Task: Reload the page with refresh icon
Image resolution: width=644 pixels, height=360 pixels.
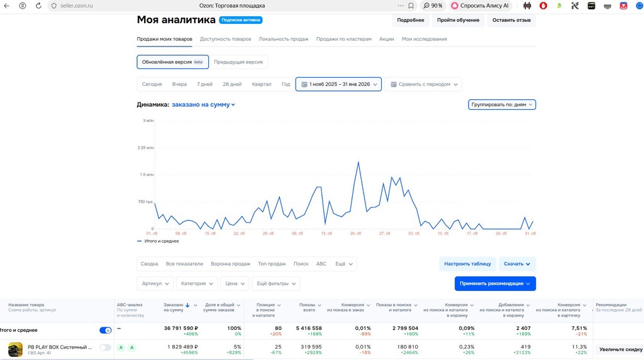Action: coord(38,6)
